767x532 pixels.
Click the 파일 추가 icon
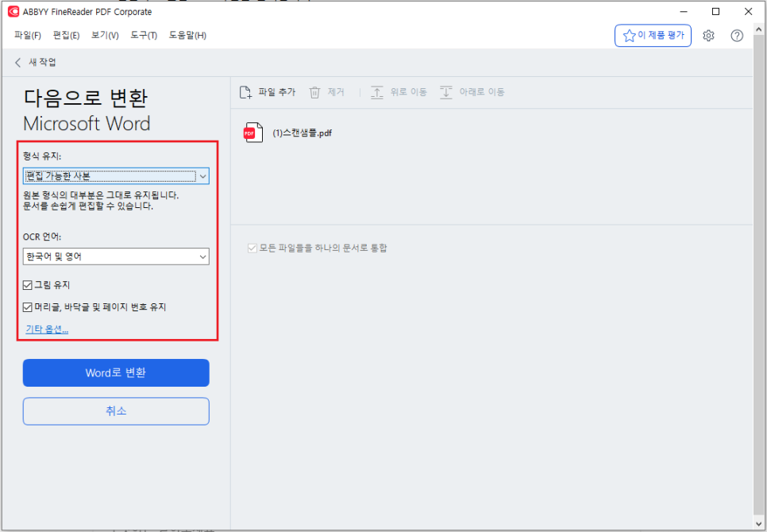coord(245,92)
